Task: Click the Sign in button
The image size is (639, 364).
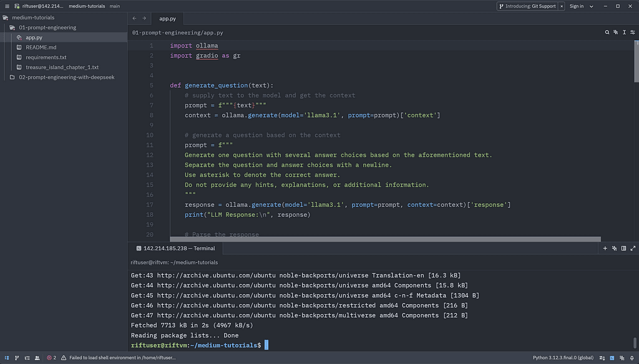Action: pyautogui.click(x=577, y=6)
